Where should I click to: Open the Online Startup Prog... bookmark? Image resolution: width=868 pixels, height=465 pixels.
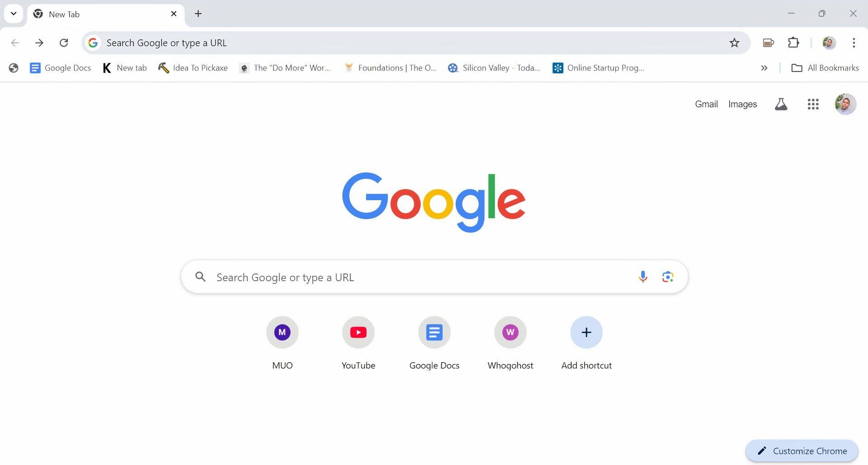point(598,68)
